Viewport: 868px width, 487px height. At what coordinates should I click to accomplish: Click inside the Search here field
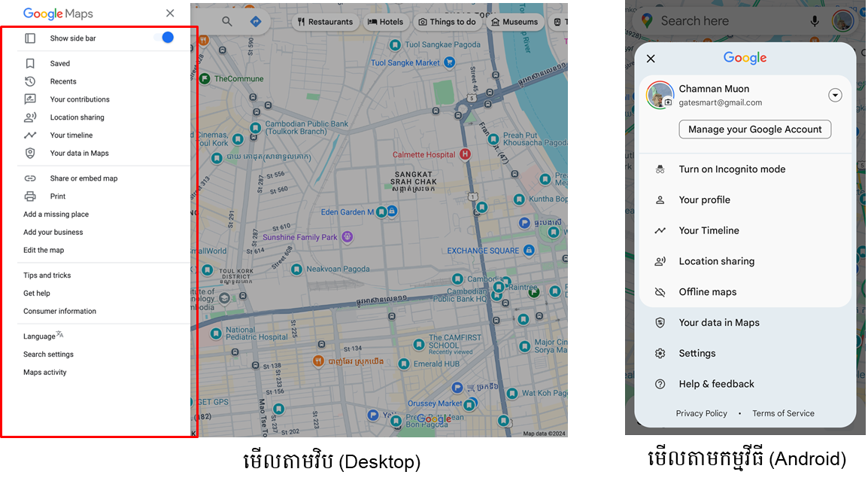(x=722, y=21)
